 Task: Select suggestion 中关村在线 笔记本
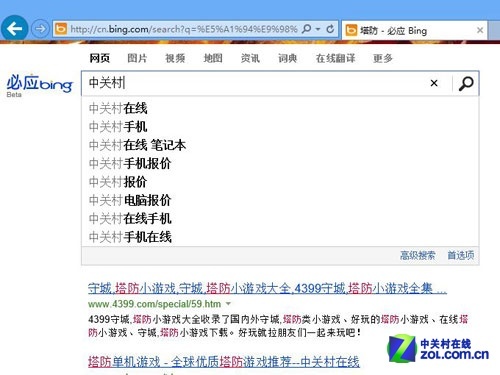click(280, 145)
